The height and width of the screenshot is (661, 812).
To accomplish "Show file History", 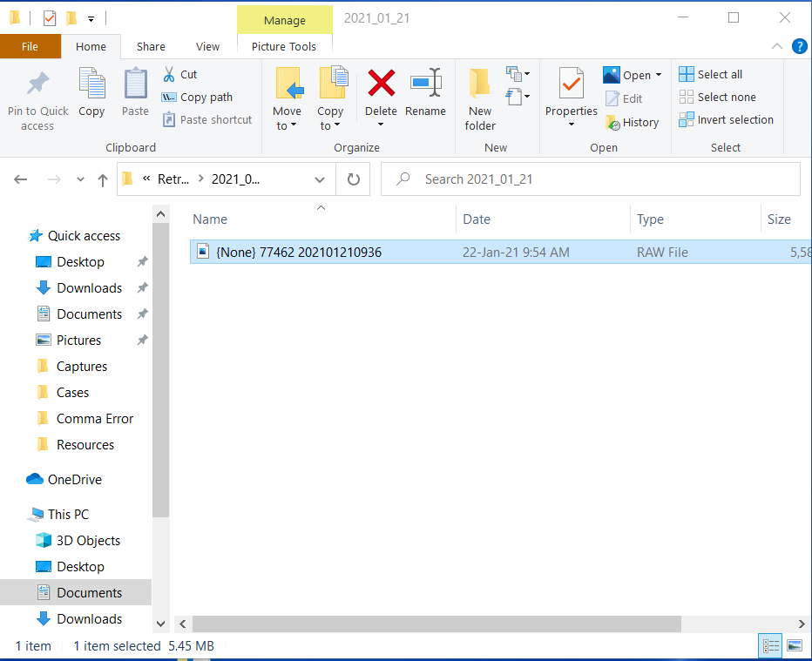I will coord(633,123).
